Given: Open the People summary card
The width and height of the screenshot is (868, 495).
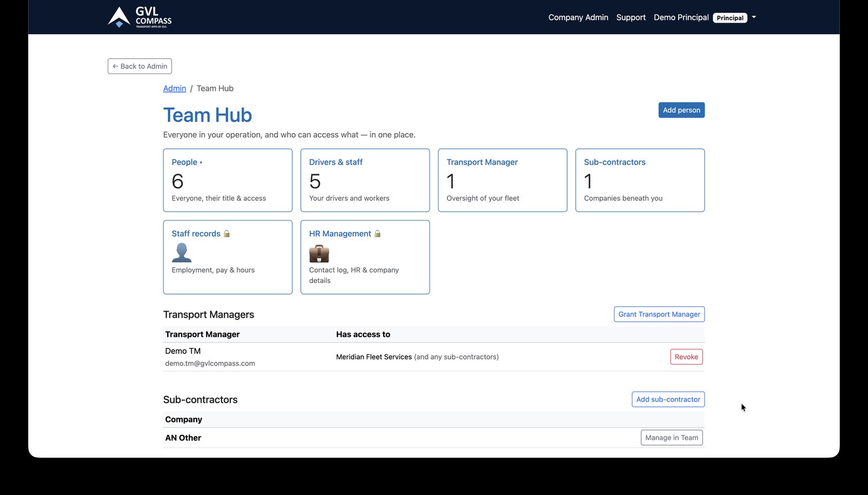Looking at the screenshot, I should coord(228,180).
